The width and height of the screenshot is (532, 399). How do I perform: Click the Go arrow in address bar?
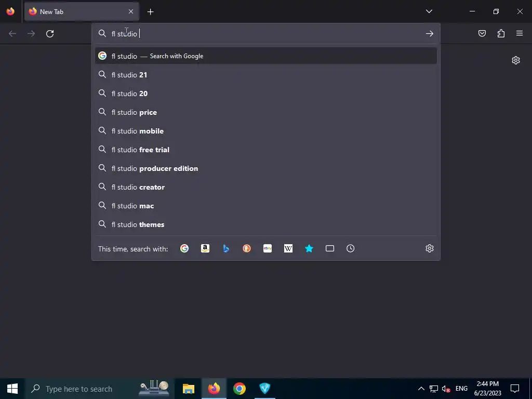coord(430,34)
